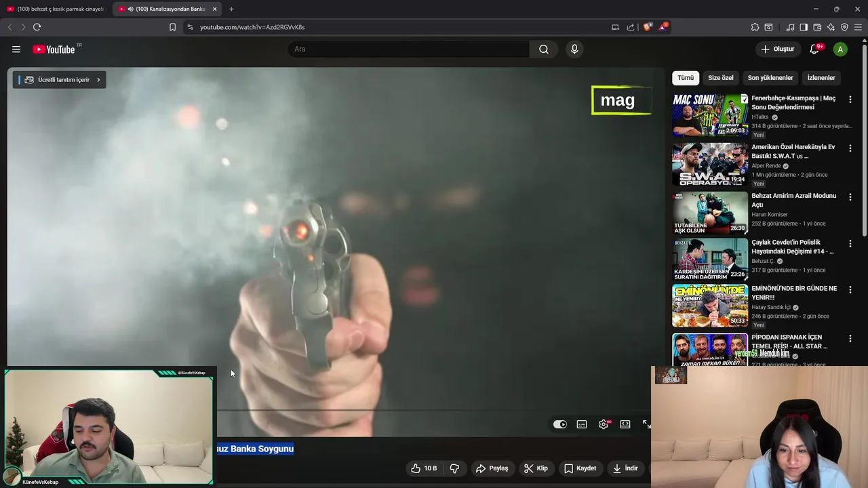Reload the current page

[x=37, y=27]
